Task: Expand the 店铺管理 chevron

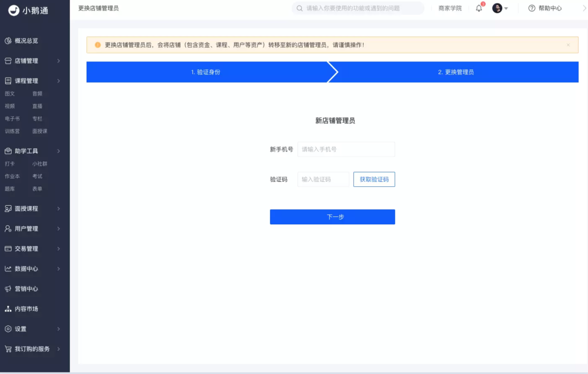Action: tap(58, 61)
